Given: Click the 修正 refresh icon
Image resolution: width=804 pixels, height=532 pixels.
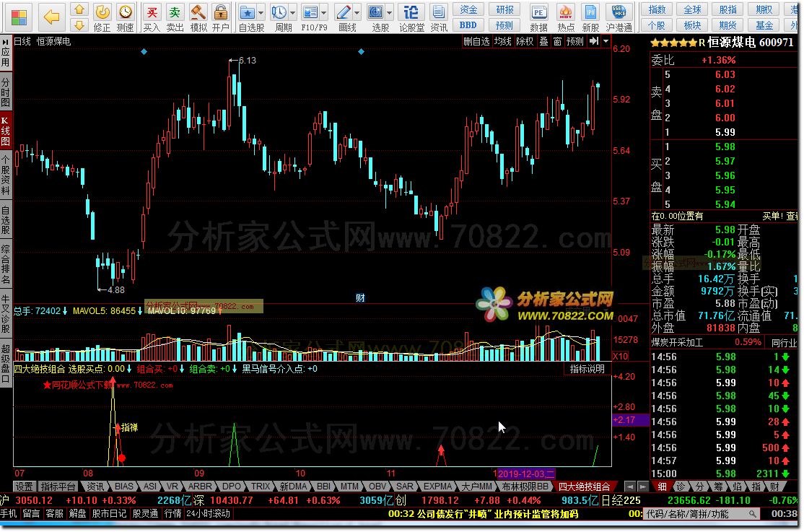Looking at the screenshot, I should (102, 12).
